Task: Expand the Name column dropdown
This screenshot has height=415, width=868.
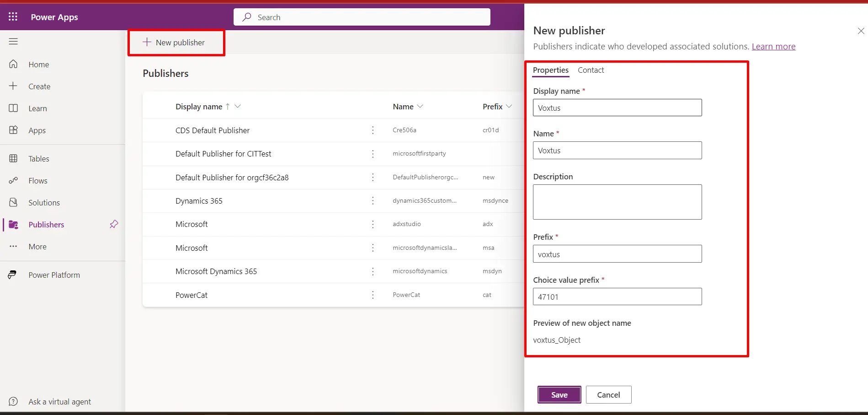Action: [420, 106]
